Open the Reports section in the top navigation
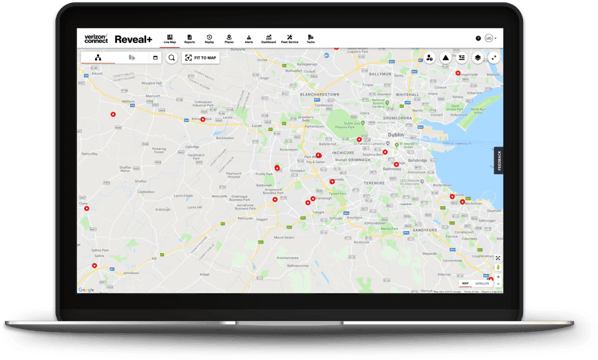The image size is (598, 360). click(x=190, y=39)
